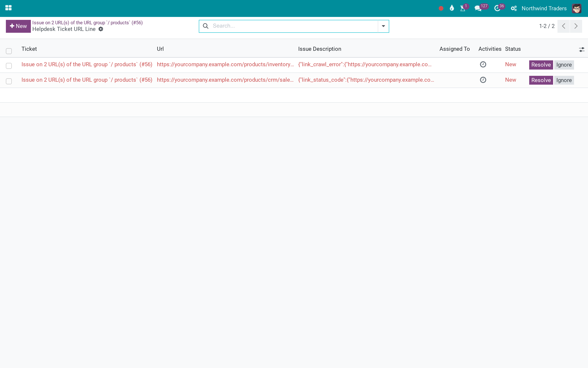Open the products/inventory URL cell

tap(225, 65)
